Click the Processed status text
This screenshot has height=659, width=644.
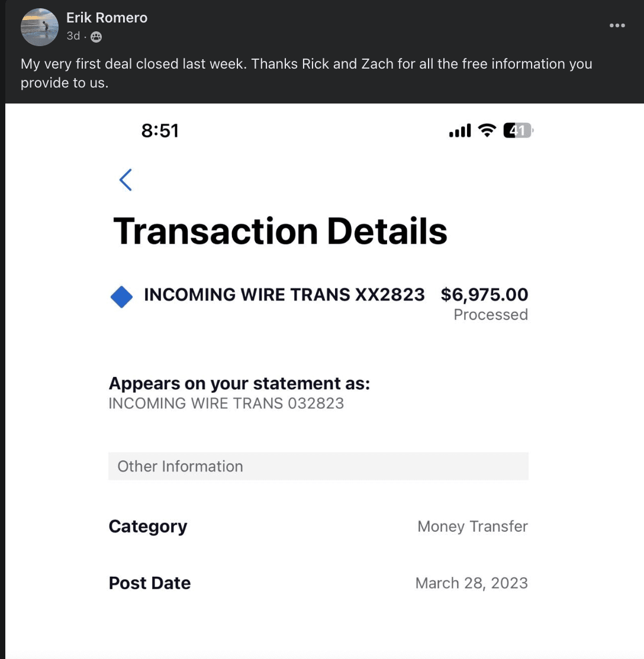[491, 314]
